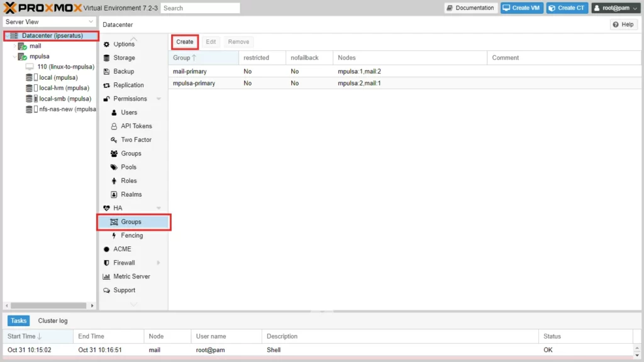Screen dimensions: 644x362
Task: Select Replication in the side menu
Action: pos(128,85)
